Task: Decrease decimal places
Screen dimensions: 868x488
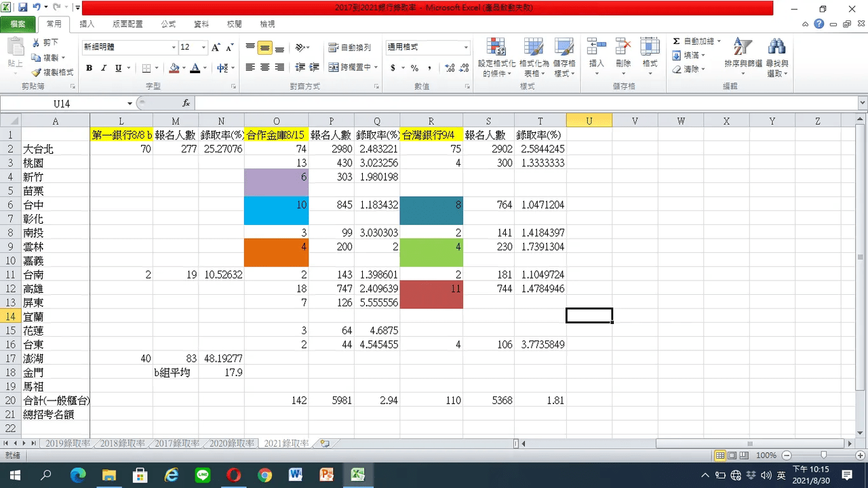Action: click(x=464, y=68)
